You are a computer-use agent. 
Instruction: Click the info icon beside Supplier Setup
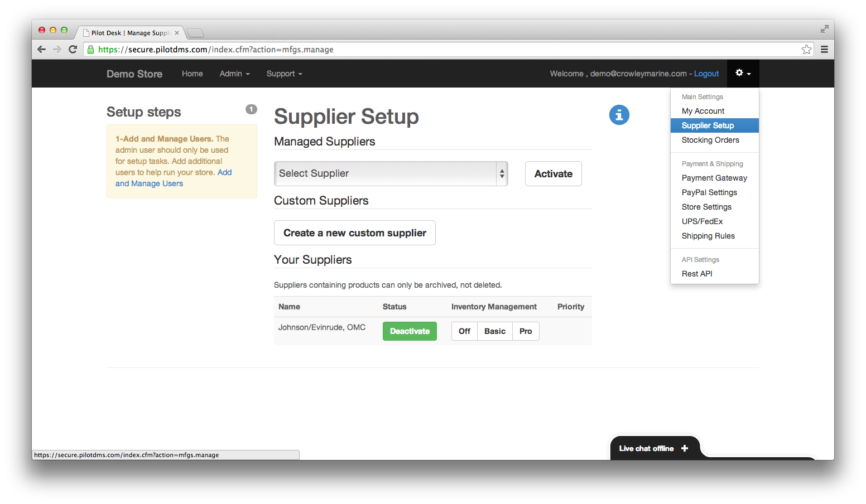[619, 114]
